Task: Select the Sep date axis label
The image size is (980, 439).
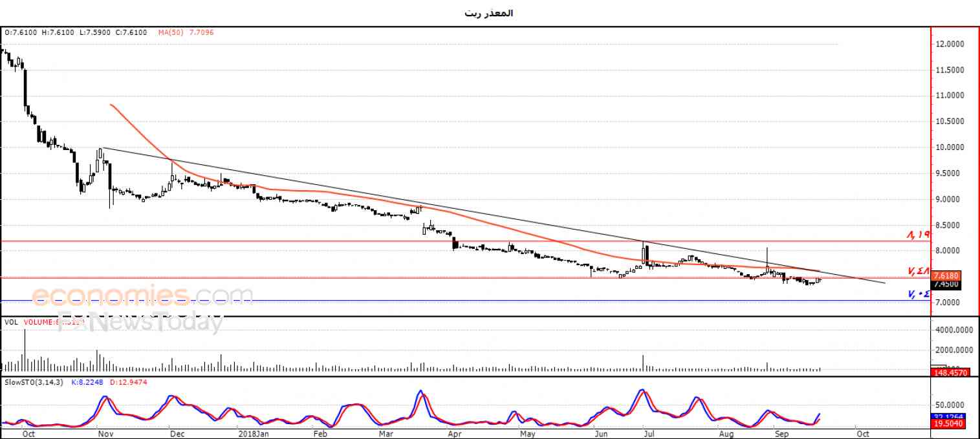Action: tap(782, 433)
